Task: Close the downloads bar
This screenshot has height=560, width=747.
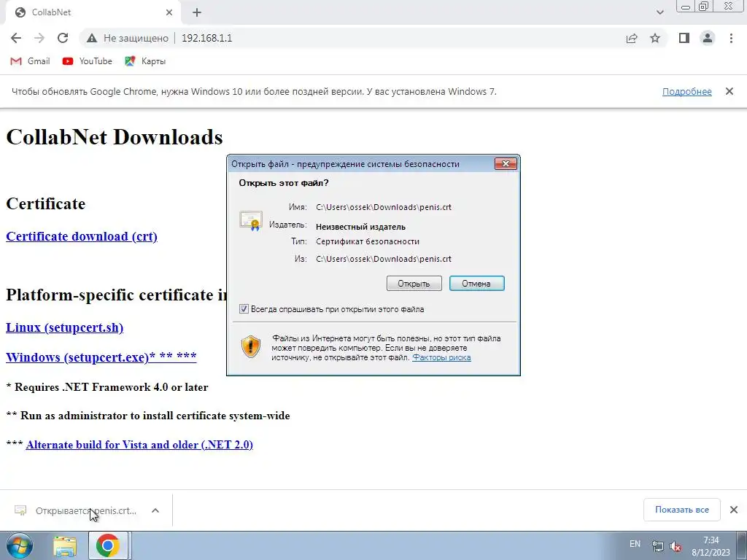Action: [734, 510]
